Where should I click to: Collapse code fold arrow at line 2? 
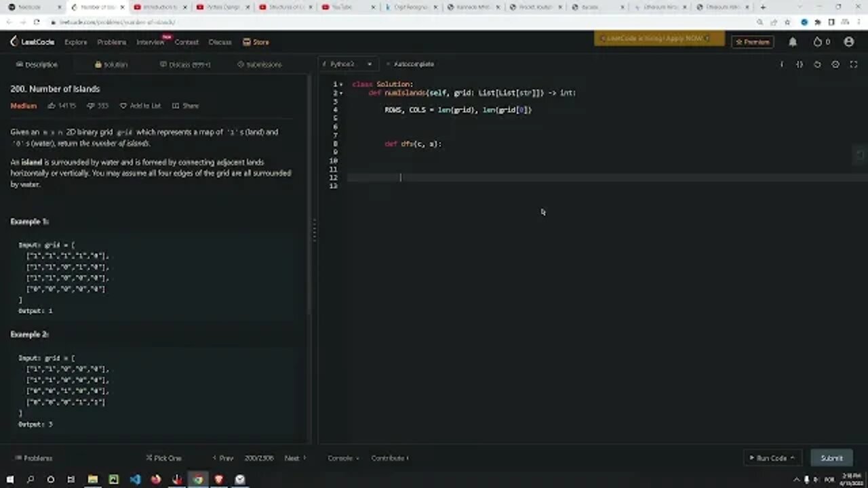click(340, 93)
